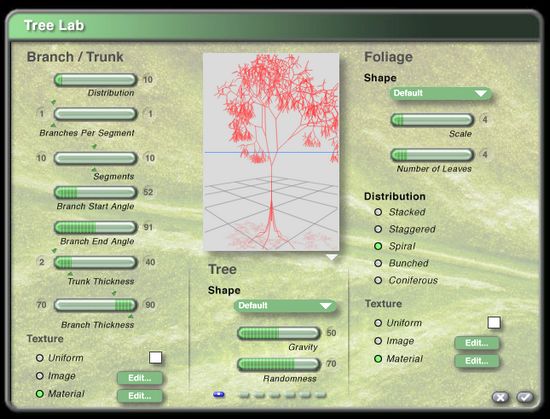Select Uniform branch texture option
The image size is (550, 419).
pyautogui.click(x=40, y=358)
